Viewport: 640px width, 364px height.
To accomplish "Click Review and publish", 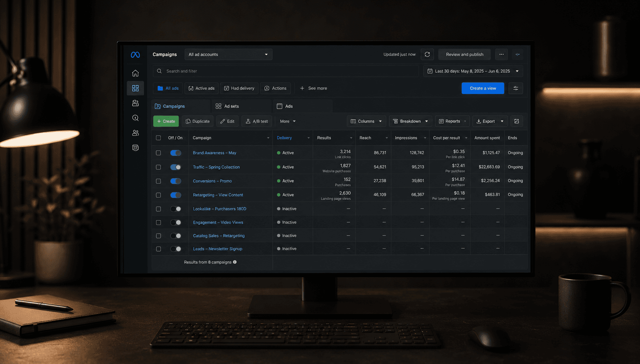I will [464, 54].
